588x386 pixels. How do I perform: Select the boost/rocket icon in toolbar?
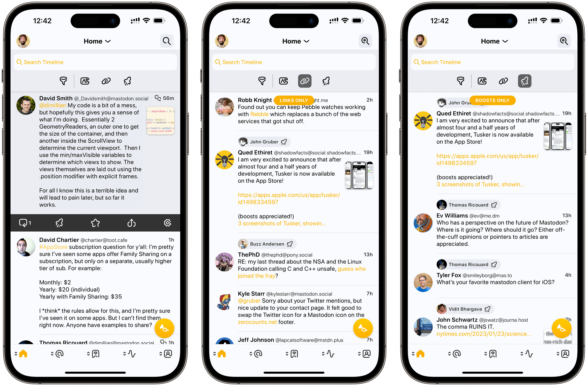pyautogui.click(x=127, y=81)
